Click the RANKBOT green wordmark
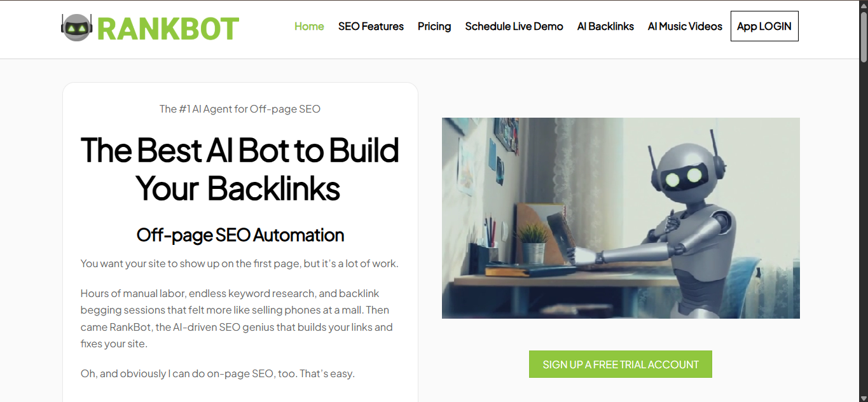Image resolution: width=868 pixels, height=402 pixels. point(169,29)
